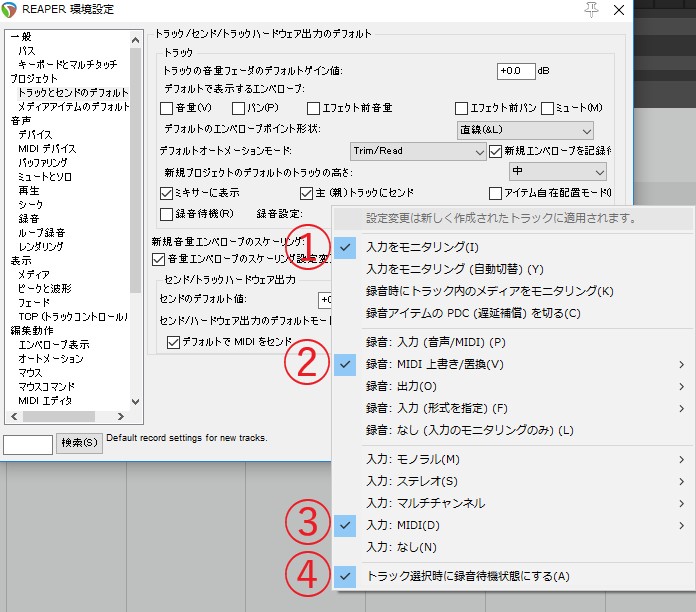696x612 pixels.
Task: Expand 入力: マルチチャンネル submenu arrow
Action: click(x=681, y=503)
